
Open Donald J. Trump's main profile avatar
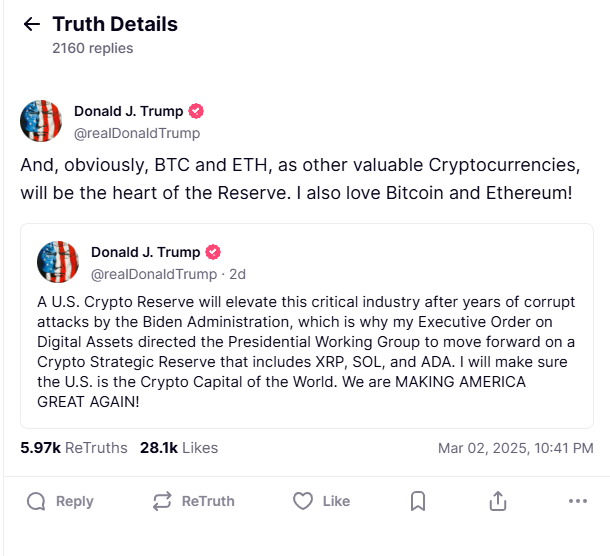41,121
